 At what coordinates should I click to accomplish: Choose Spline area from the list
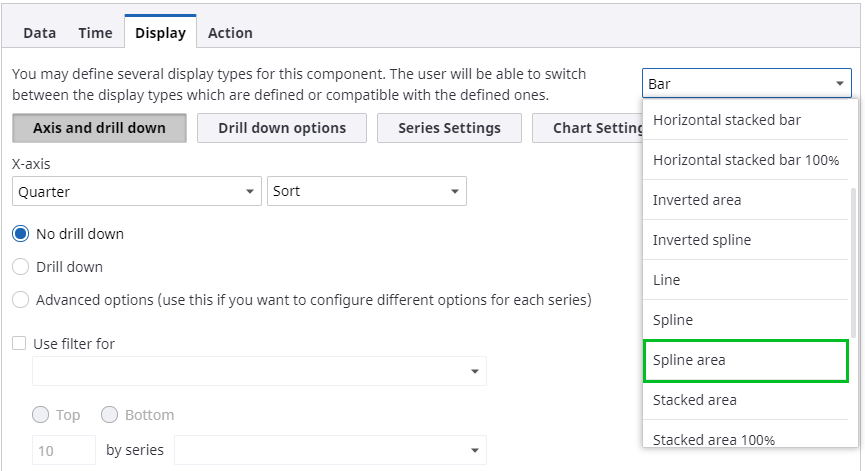coord(746,360)
